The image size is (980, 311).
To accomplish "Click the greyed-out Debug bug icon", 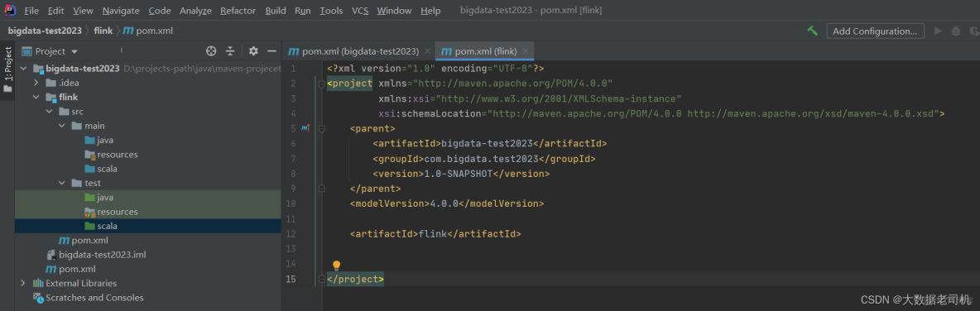I will (956, 31).
